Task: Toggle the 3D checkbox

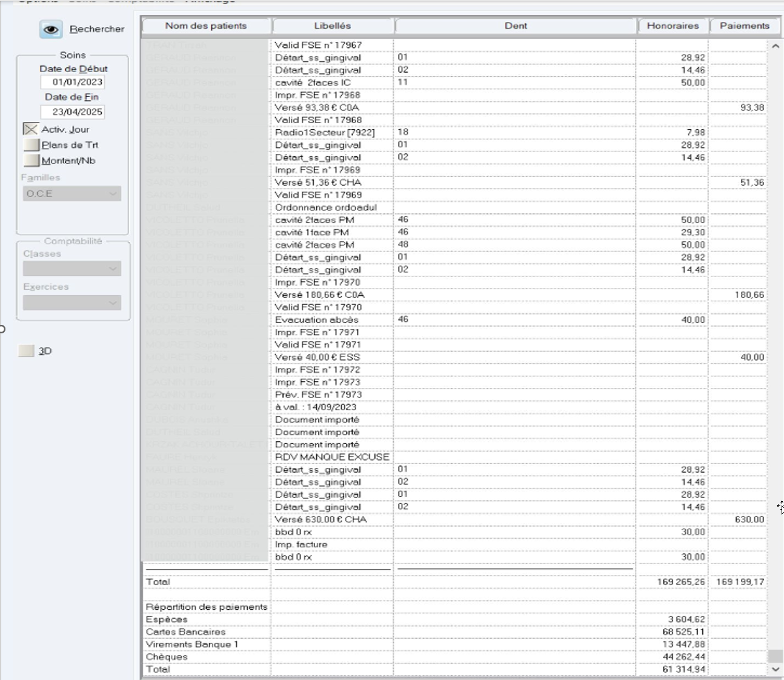Action: [26, 351]
